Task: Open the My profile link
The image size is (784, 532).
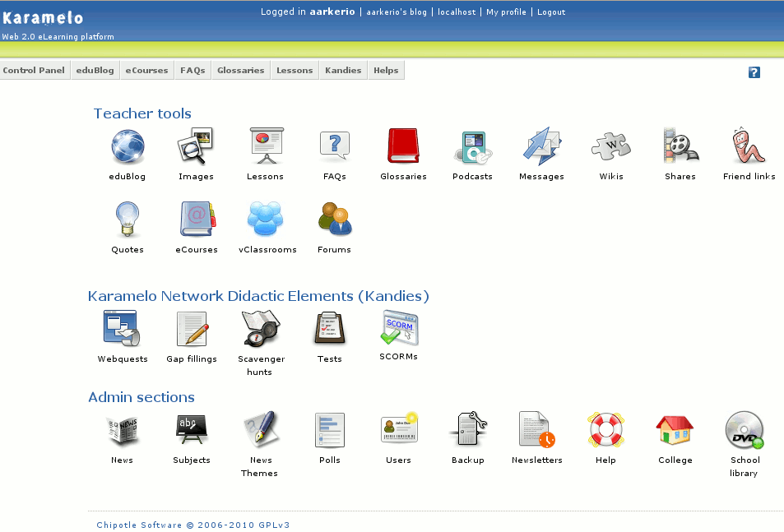Action: (x=506, y=12)
